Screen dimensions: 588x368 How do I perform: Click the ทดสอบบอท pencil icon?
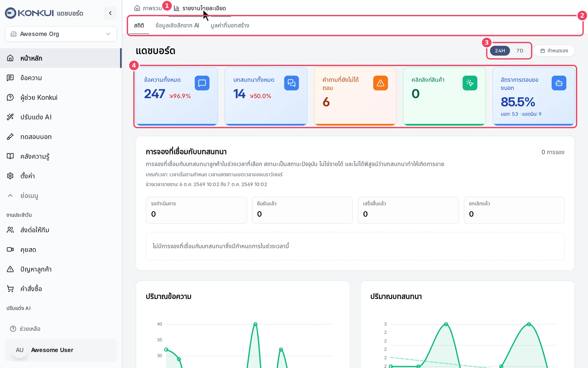coord(10,137)
